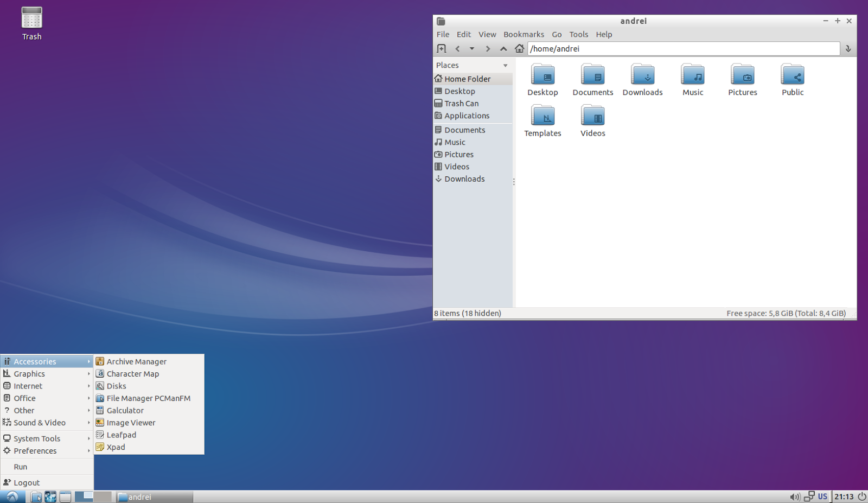Go to the Home folder via toolbar icon
This screenshot has height=503, width=868.
[x=519, y=48]
